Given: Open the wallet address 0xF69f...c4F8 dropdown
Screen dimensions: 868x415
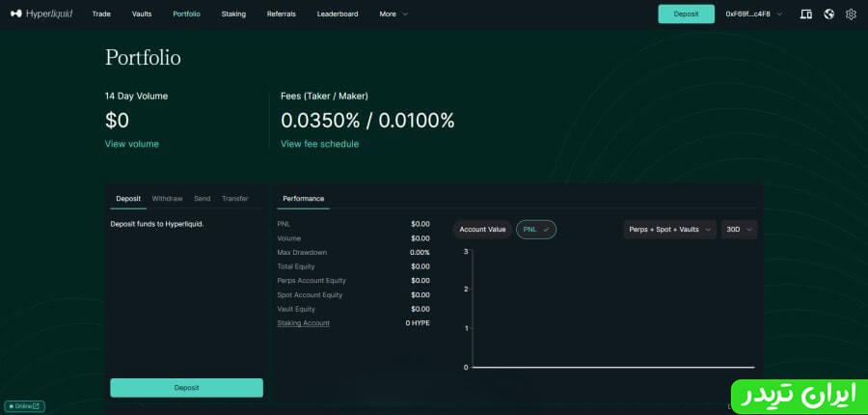Looking at the screenshot, I should pos(754,14).
